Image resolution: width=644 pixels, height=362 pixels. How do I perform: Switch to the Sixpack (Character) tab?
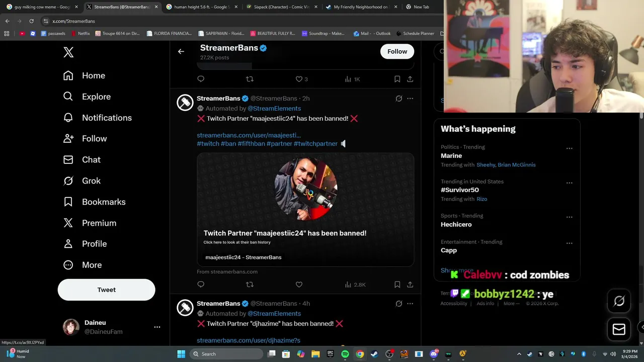(282, 7)
